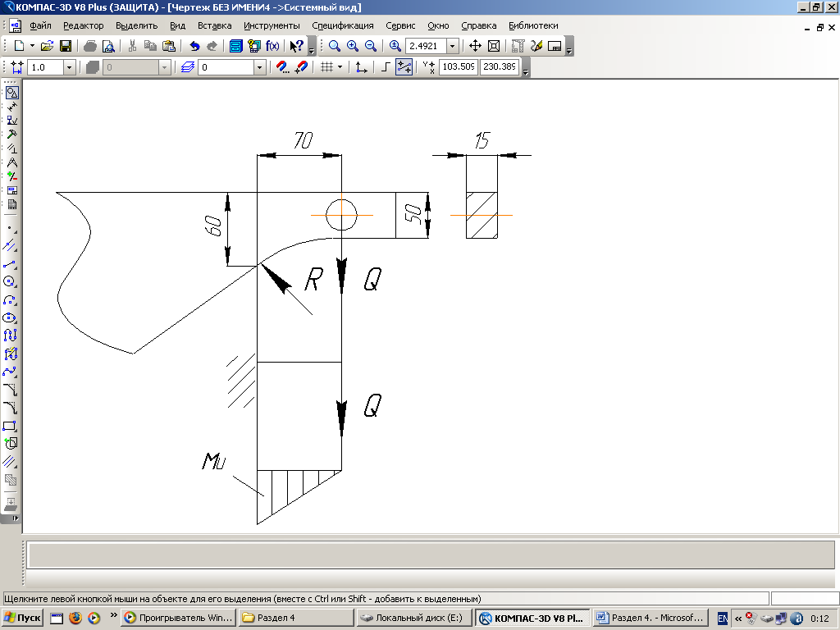Expand the layer number dropdown showing 0
Image resolution: width=840 pixels, height=630 pixels.
(260, 67)
